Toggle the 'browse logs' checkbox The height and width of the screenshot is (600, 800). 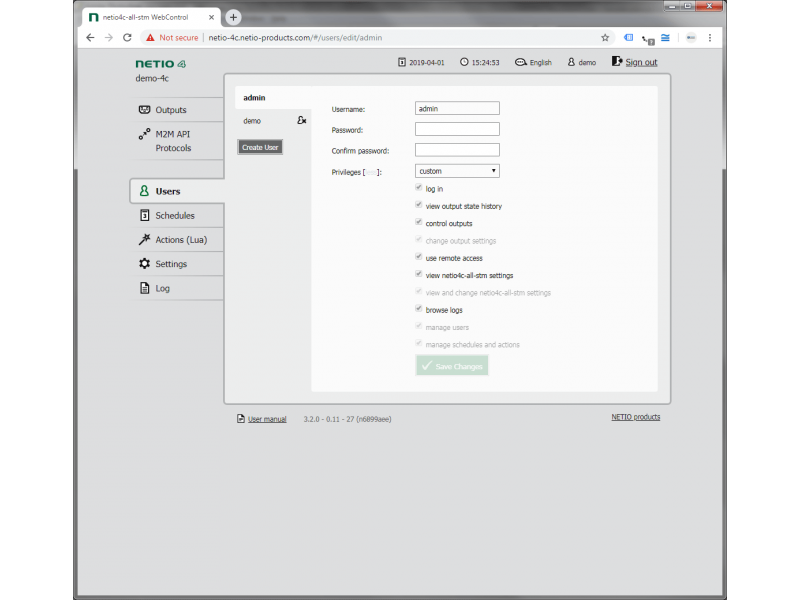[x=419, y=309]
